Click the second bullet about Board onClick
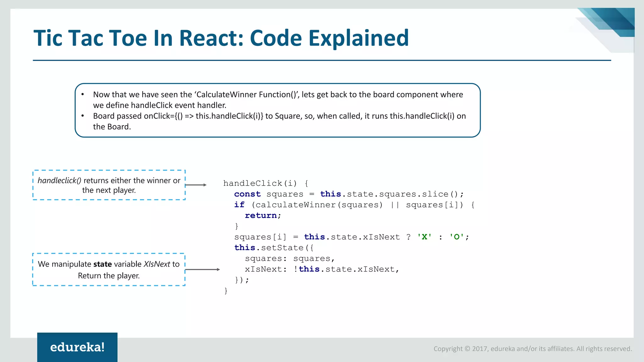This screenshot has width=644, height=362. (279, 121)
